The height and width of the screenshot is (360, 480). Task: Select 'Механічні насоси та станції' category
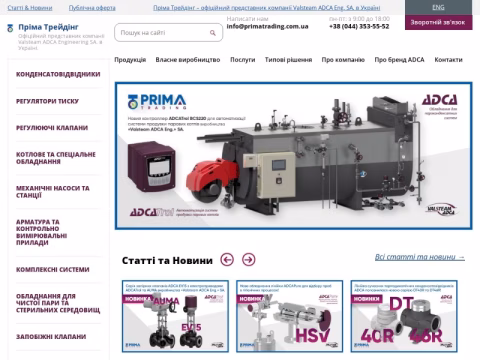pos(53,192)
